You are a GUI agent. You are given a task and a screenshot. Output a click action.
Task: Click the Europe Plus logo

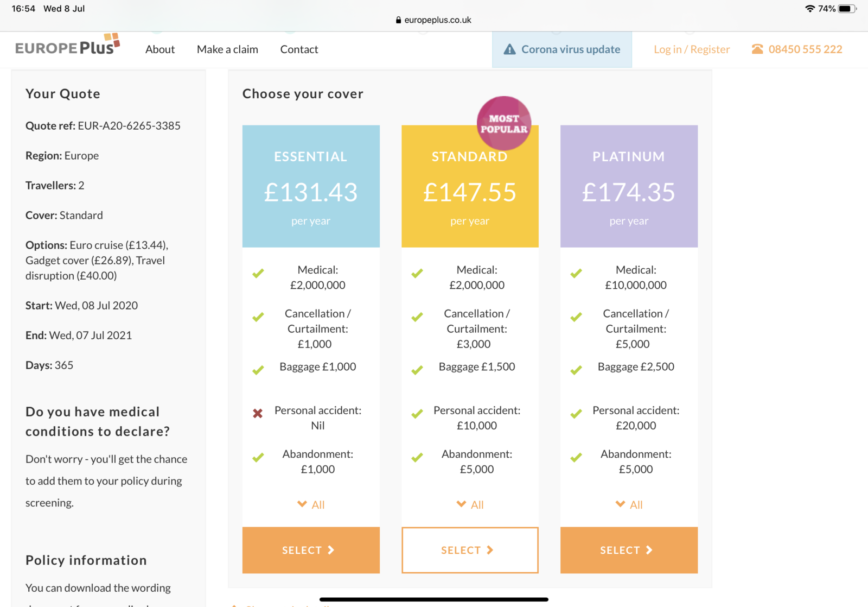point(67,46)
